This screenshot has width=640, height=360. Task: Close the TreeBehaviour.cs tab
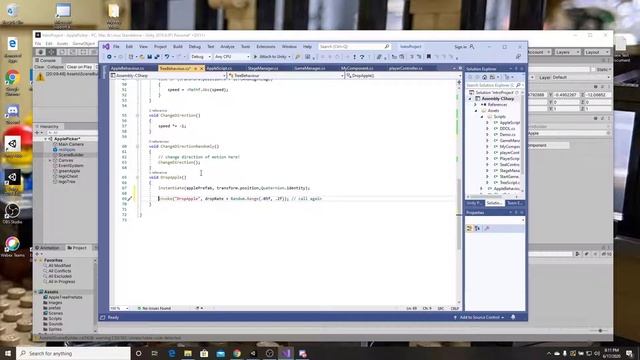click(x=202, y=69)
